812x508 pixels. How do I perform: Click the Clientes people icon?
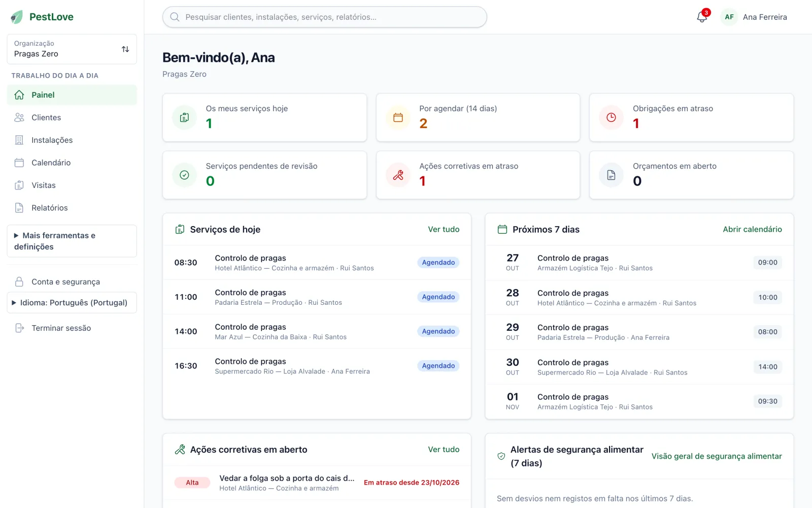pos(19,117)
